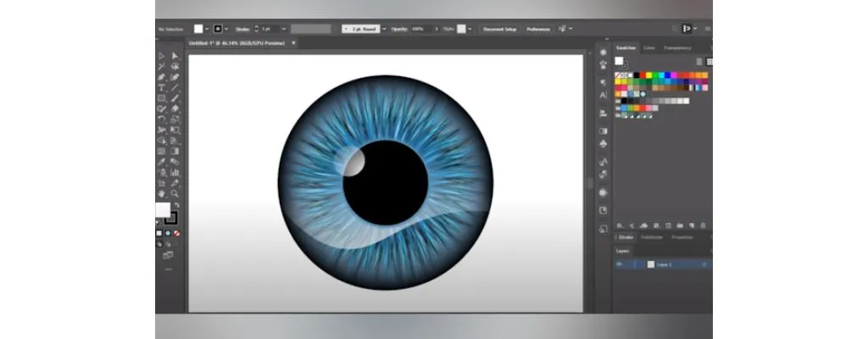
Task: Toggle visibility of Layer 1
Action: (620, 264)
